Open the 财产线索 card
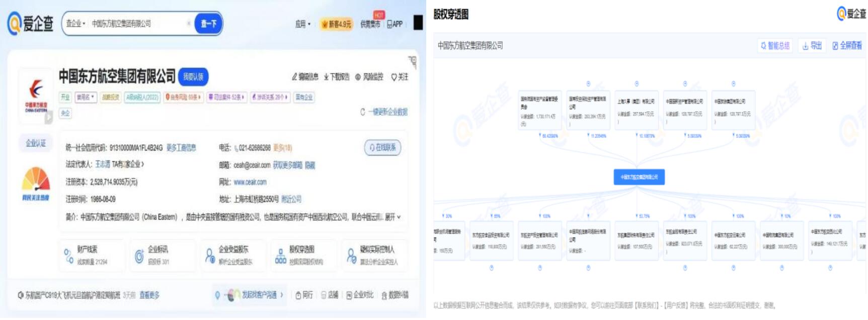Screen dimensions: 868x320 click(92, 255)
